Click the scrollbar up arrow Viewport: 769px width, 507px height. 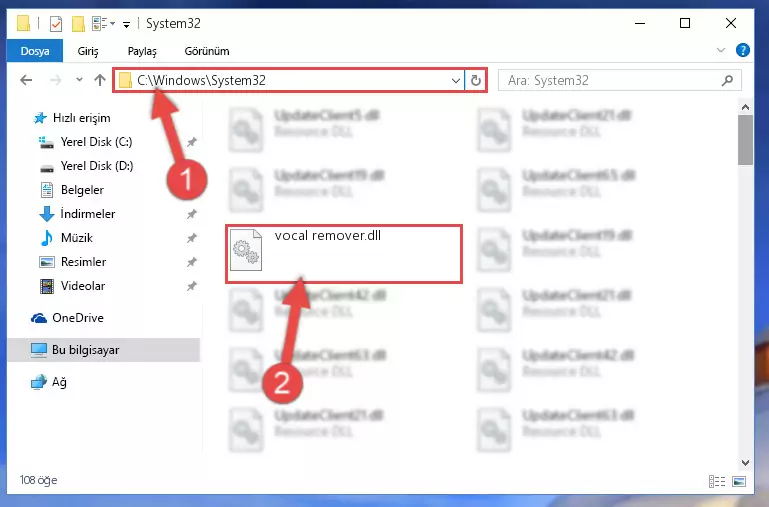(745, 107)
